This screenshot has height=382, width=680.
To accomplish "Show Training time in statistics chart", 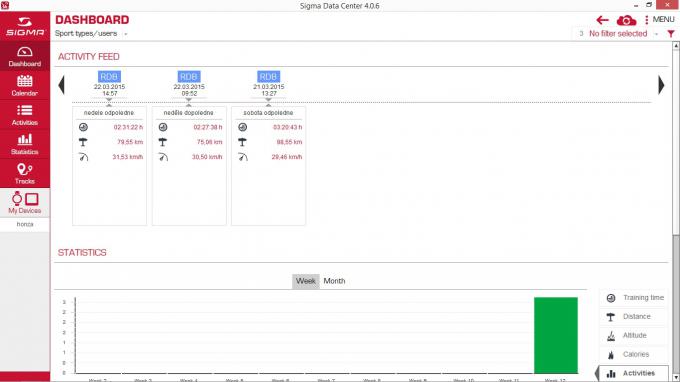I will (x=635, y=297).
